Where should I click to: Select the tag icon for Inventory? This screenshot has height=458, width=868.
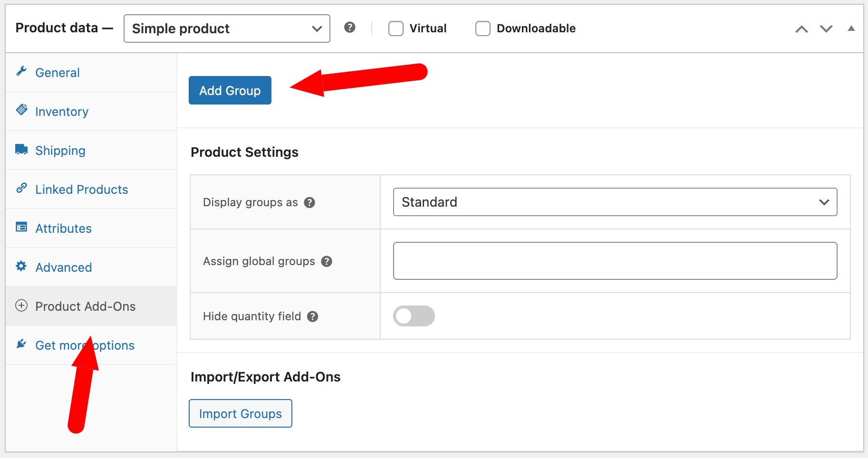coord(21,111)
